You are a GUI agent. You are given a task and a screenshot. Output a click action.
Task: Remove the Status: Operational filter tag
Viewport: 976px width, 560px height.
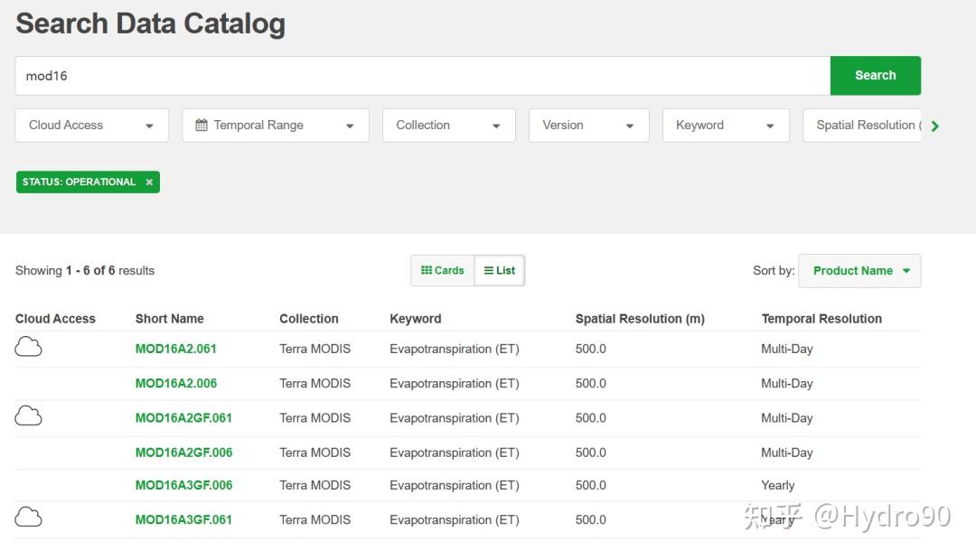[149, 182]
